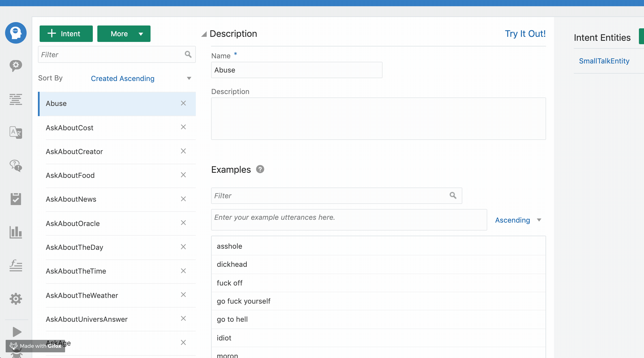Open the Q&A question bubble icon

pyautogui.click(x=16, y=166)
